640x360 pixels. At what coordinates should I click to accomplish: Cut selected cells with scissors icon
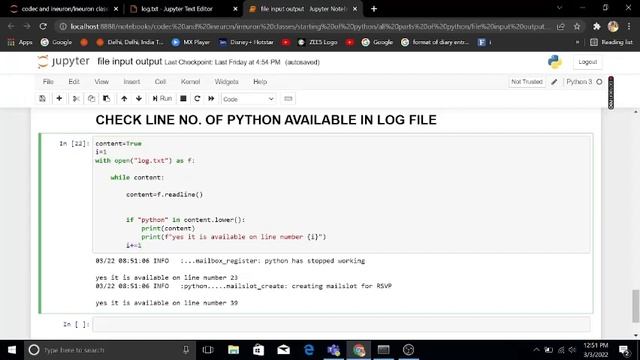point(76,99)
